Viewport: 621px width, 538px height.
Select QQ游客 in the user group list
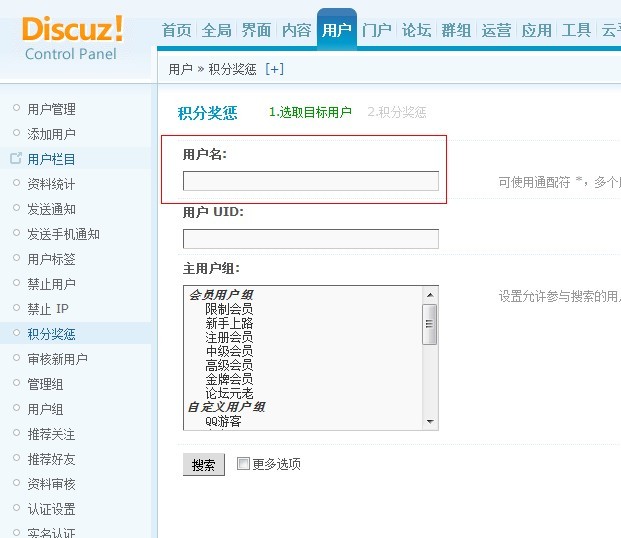[x=223, y=421]
